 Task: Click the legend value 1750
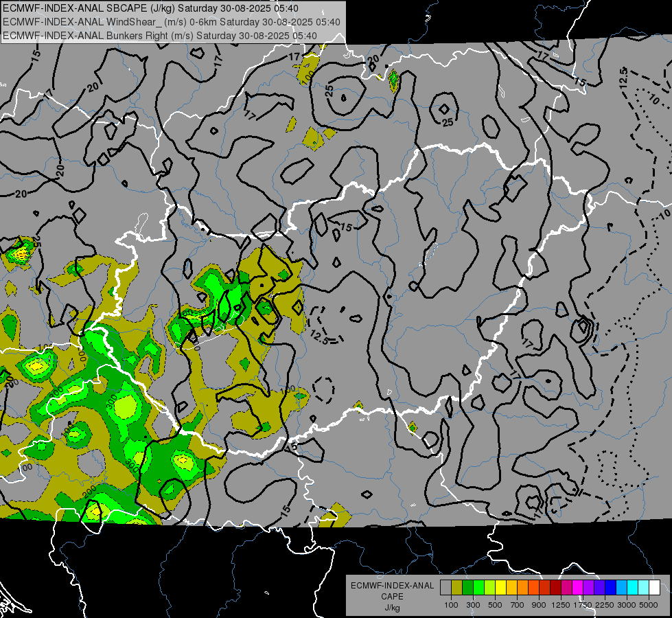[583, 605]
